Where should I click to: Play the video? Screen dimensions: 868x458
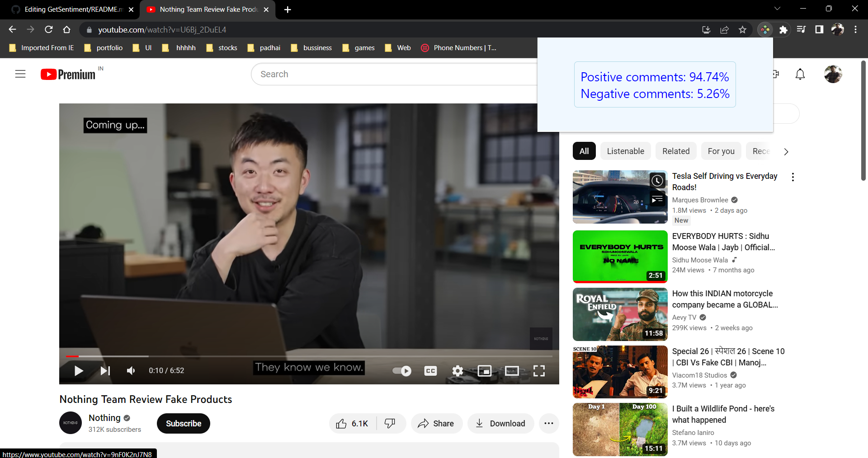(79, 371)
